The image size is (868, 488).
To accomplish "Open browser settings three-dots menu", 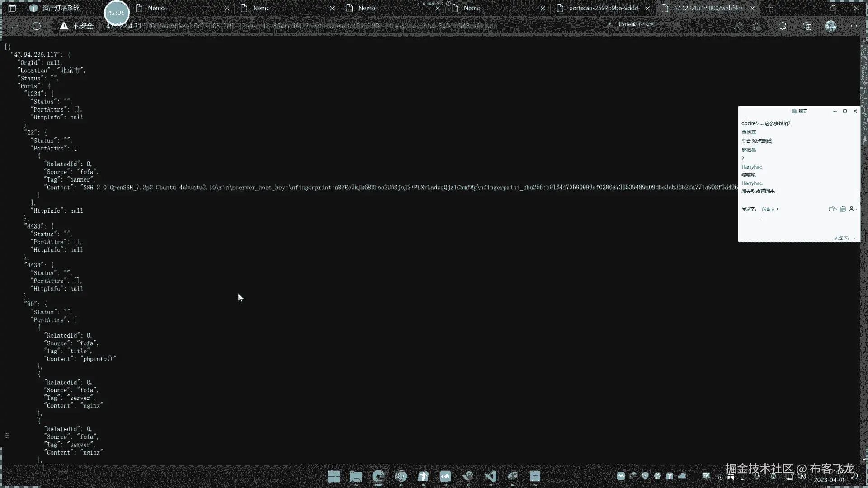I will [854, 26].
